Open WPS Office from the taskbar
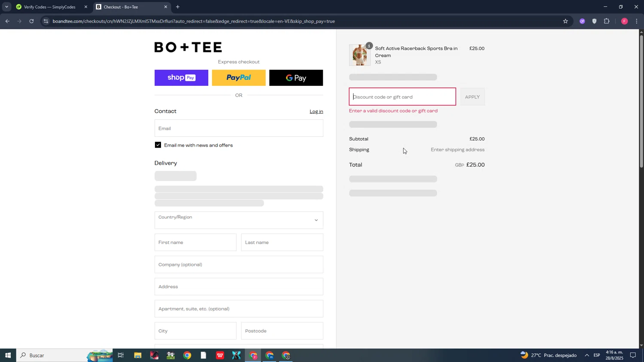Viewport: 644px width, 362px height. point(220,356)
